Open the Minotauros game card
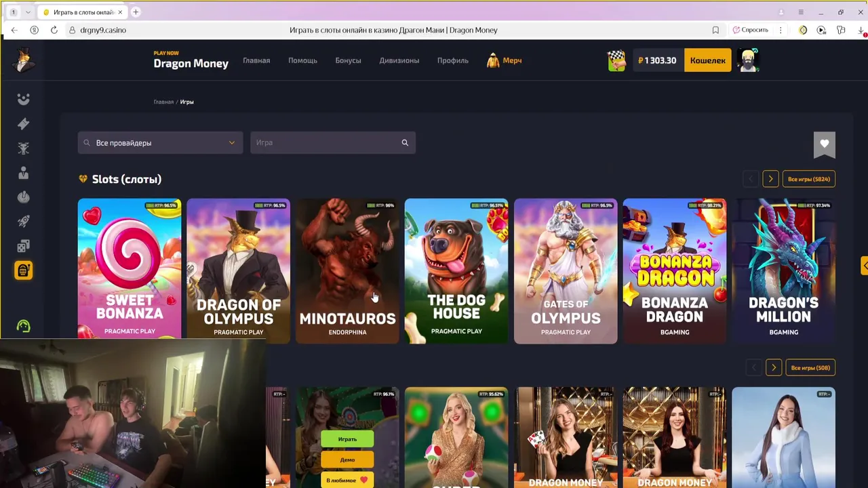This screenshot has height=488, width=868. 347,271
